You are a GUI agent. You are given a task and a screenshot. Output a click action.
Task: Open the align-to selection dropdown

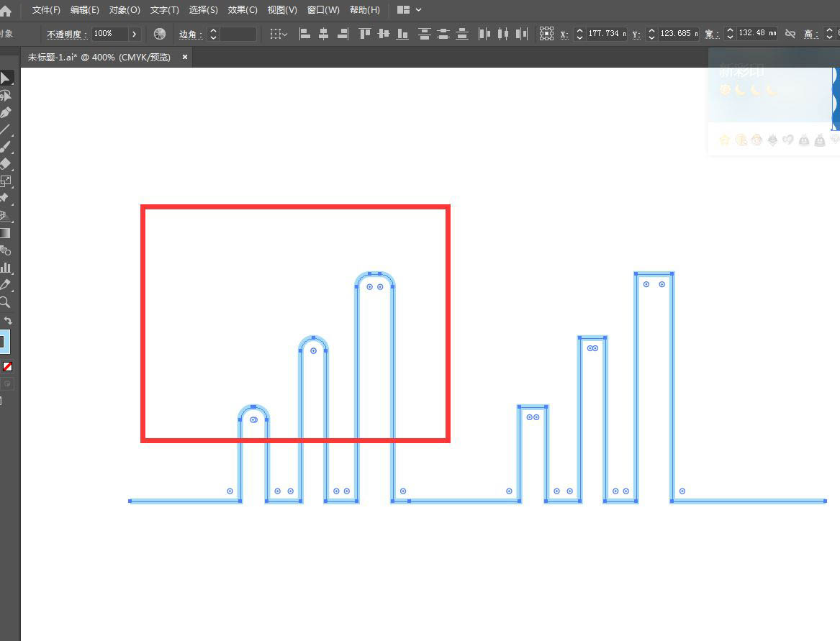click(x=279, y=34)
